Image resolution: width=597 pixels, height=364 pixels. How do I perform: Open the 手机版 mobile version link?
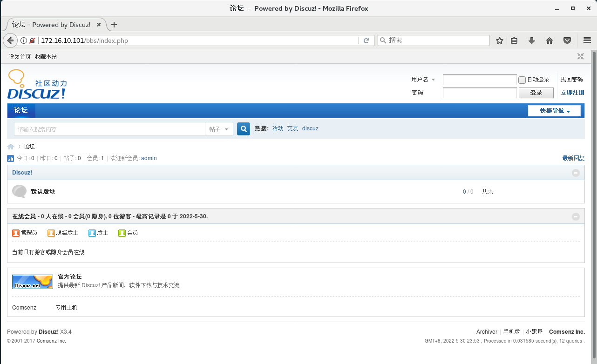tap(511, 332)
